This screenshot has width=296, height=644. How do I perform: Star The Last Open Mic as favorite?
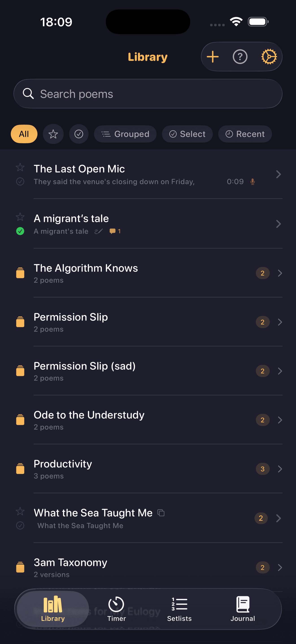tap(20, 167)
